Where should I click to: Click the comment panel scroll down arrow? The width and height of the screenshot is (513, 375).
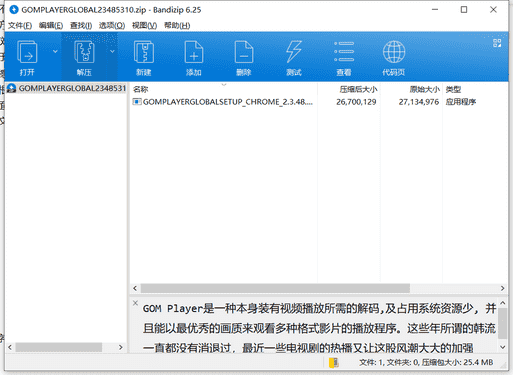503,347
